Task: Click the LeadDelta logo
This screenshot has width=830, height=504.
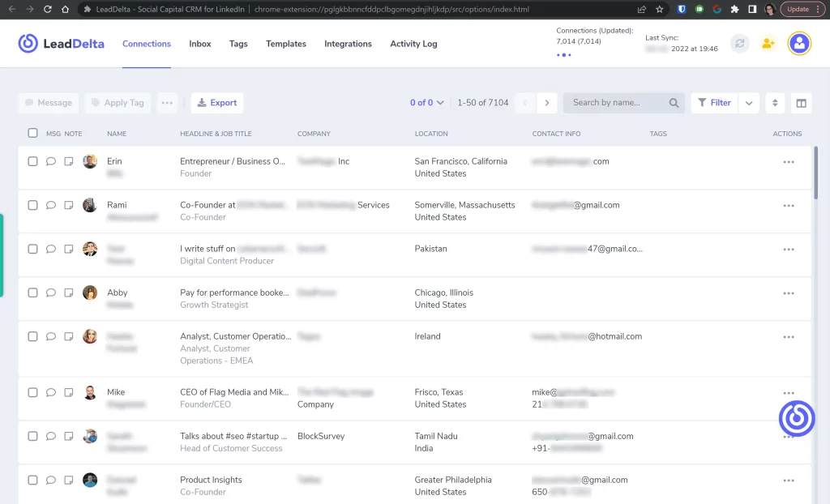Action: point(62,44)
